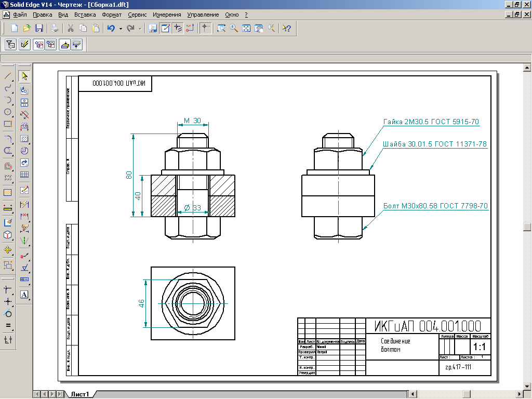The width and height of the screenshot is (532, 399).
Task: Select the Rectangle drawing tool
Action: coord(8,124)
